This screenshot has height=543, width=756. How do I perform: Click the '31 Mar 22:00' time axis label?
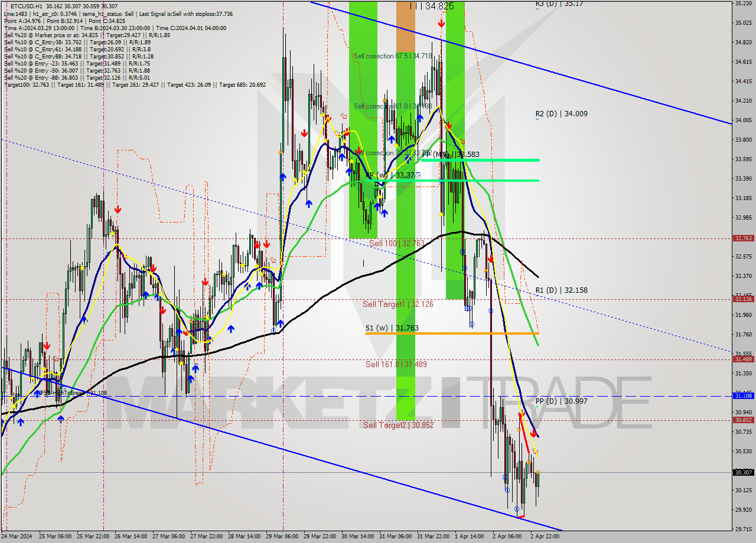(x=434, y=537)
